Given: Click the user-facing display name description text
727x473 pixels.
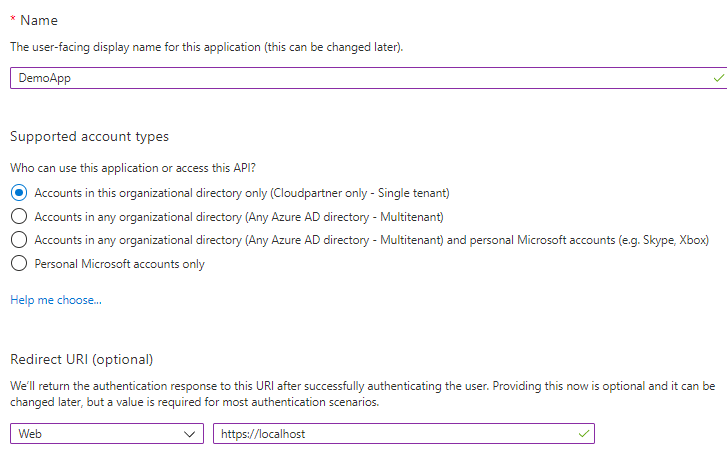Looking at the screenshot, I should tap(206, 47).
